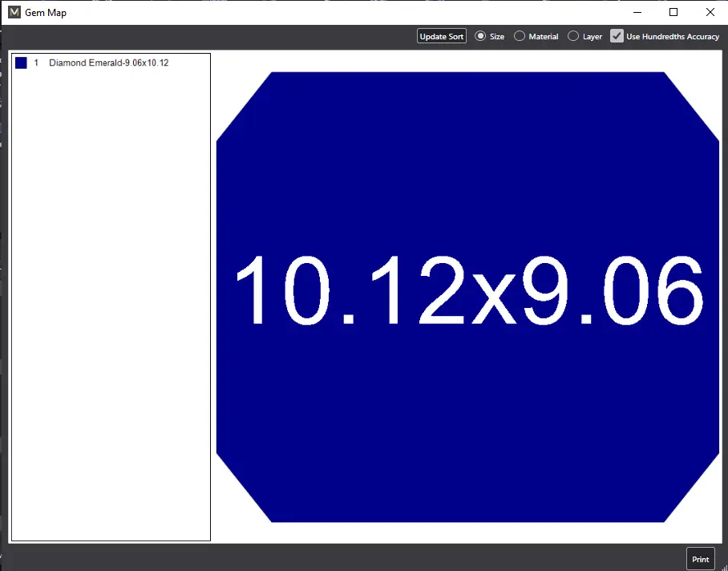Click the Material label text
Viewport: 728px width, 571px height.
(x=544, y=37)
